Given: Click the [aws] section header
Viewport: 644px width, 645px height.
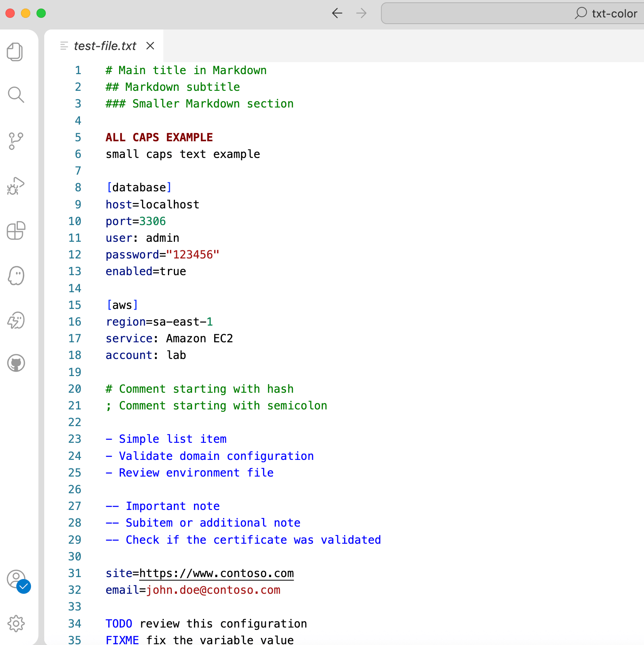Looking at the screenshot, I should click(x=122, y=305).
